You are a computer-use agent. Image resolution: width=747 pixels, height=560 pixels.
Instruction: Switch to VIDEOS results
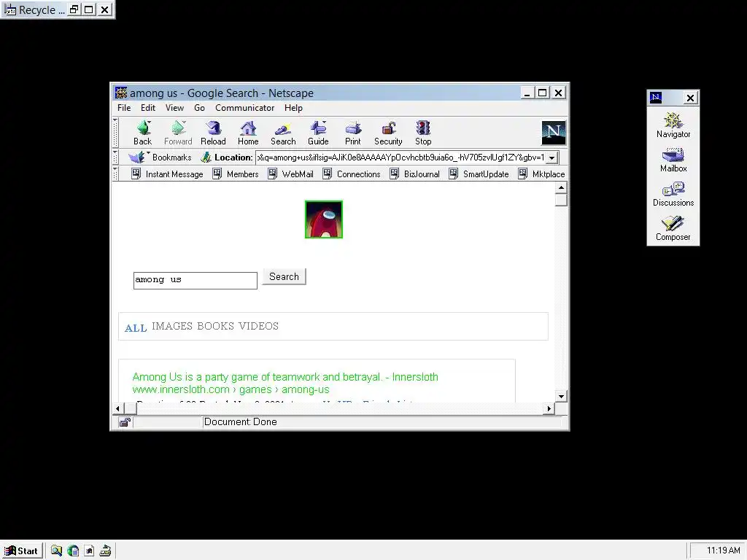pos(259,326)
